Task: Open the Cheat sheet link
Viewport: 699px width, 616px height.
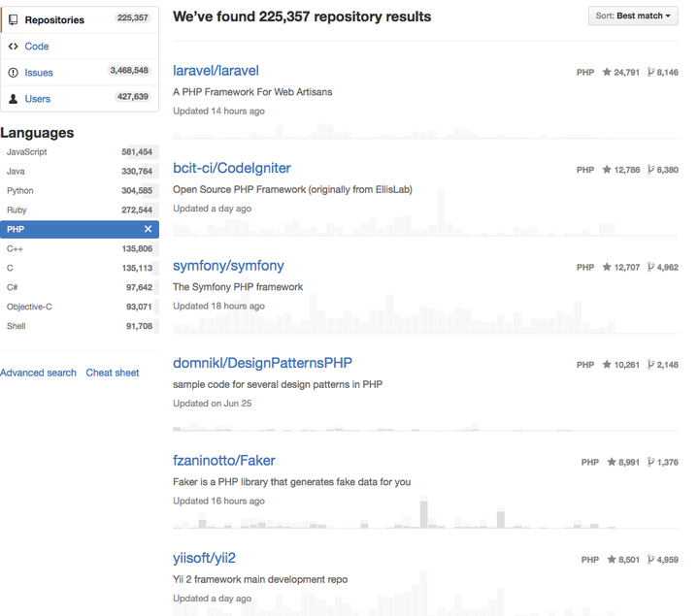Action: (x=113, y=373)
